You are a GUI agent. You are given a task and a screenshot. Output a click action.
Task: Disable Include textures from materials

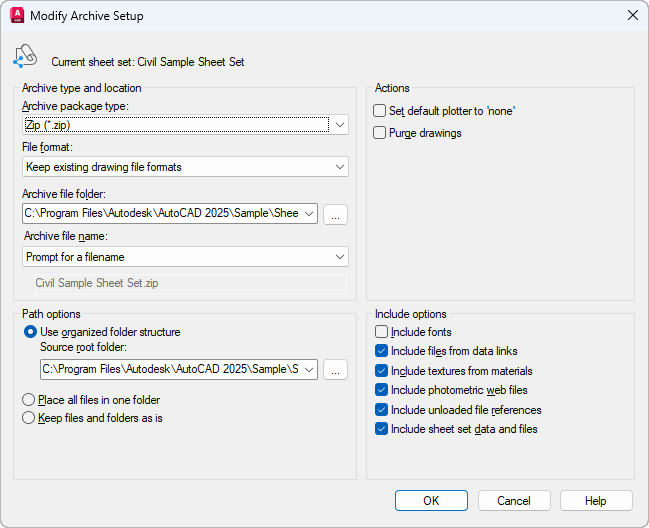point(381,371)
